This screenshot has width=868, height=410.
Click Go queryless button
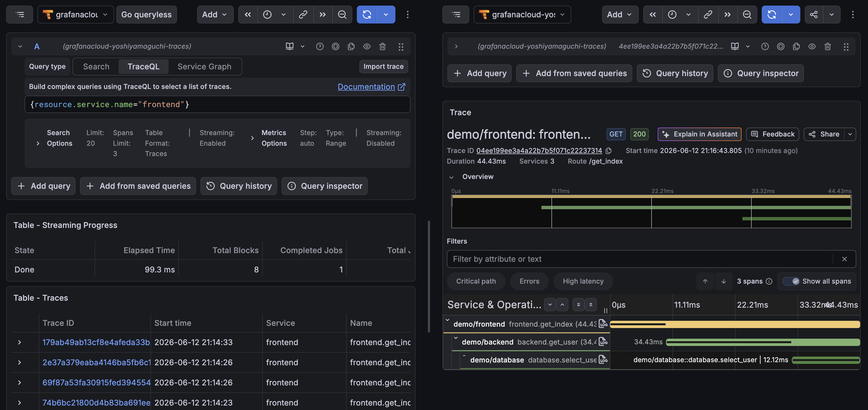point(146,15)
